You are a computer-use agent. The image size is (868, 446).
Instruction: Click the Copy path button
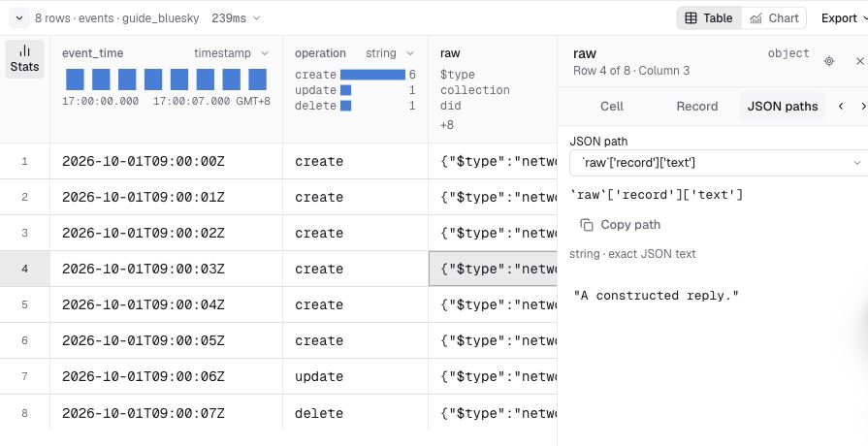(x=620, y=225)
